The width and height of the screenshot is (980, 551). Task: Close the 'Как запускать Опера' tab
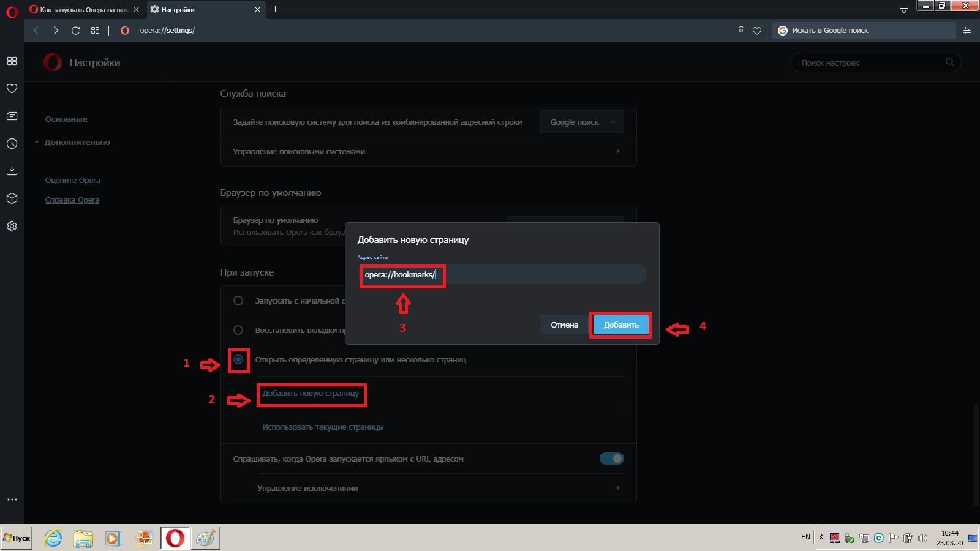(136, 9)
